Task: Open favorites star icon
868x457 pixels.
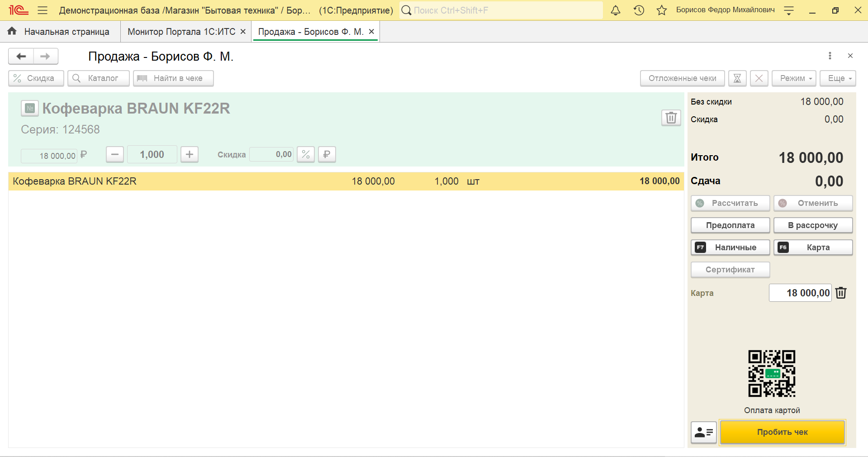Action: coord(662,10)
